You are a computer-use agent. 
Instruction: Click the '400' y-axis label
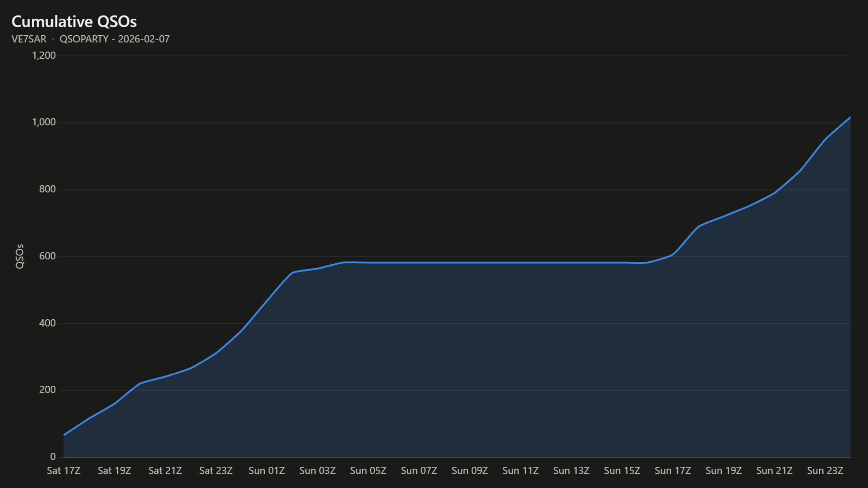pos(48,323)
